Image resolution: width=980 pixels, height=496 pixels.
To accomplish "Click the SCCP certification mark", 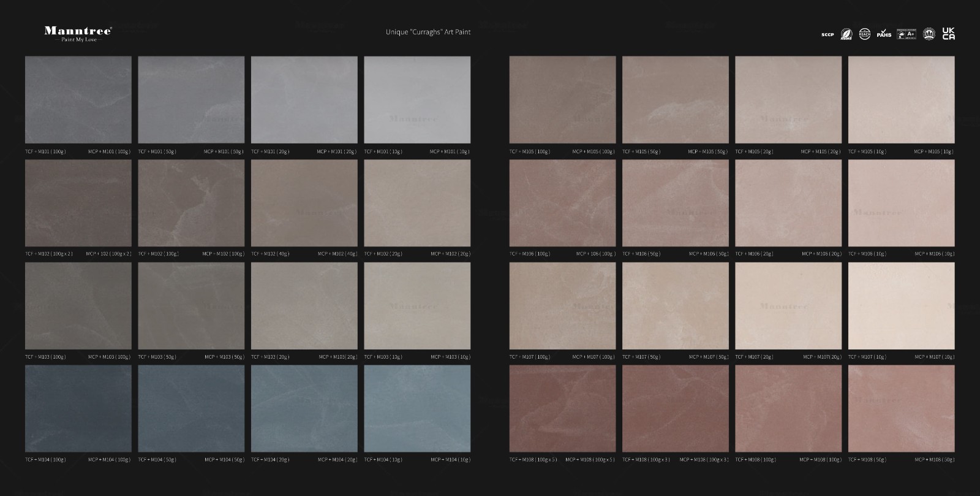I will pos(827,35).
